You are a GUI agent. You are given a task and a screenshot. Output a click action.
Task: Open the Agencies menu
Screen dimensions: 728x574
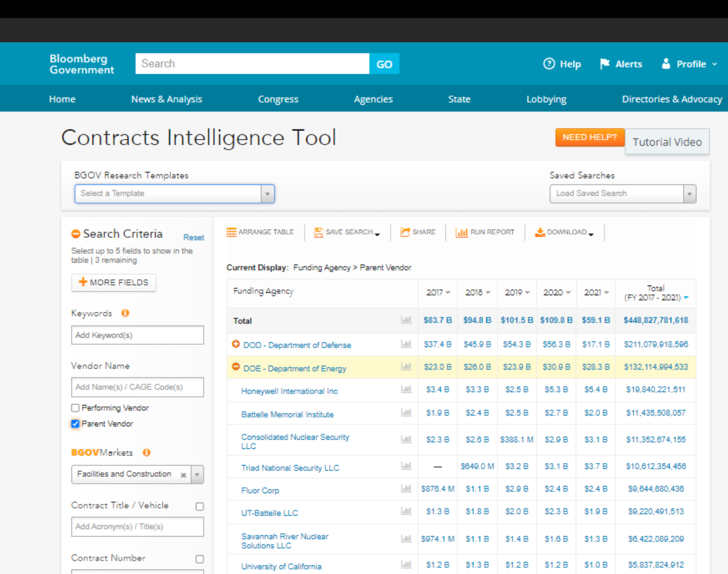click(x=373, y=99)
